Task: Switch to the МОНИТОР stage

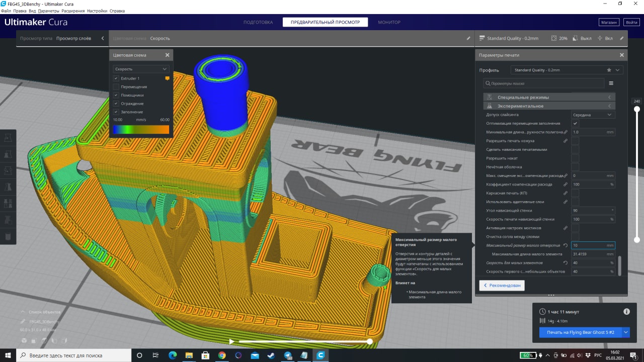Action: (x=389, y=22)
